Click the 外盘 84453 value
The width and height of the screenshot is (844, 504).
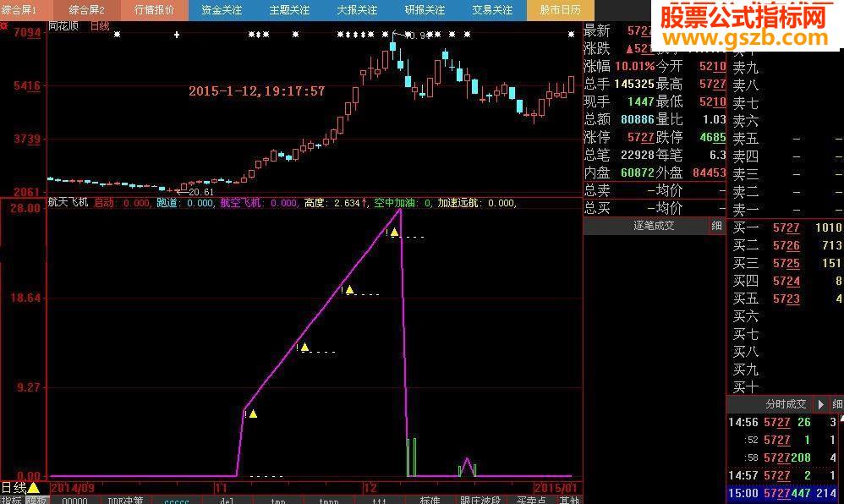click(x=710, y=173)
